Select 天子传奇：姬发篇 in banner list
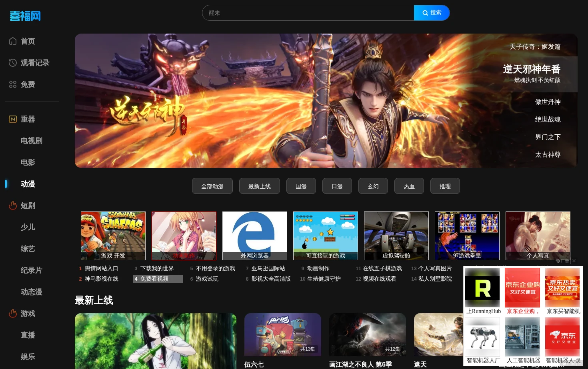588x369 pixels. coord(535,47)
